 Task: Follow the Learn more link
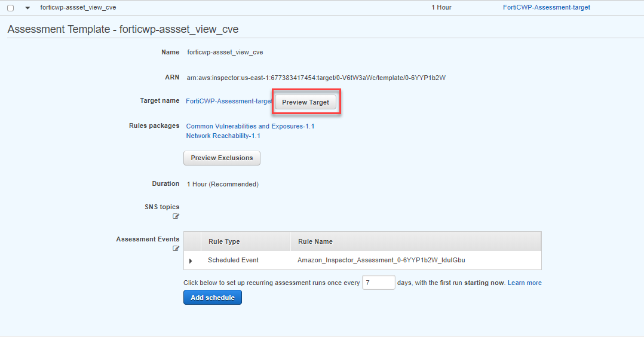[x=525, y=283]
